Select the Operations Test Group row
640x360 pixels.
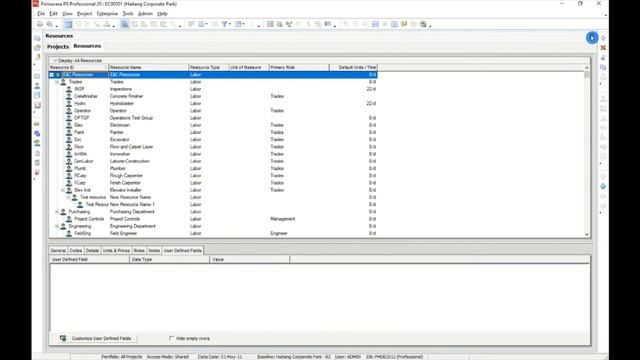click(213, 118)
